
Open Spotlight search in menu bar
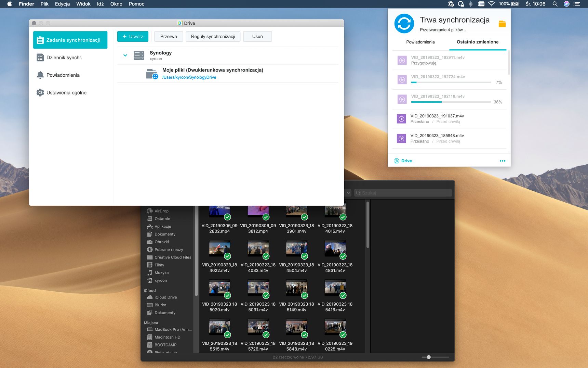[555, 4]
